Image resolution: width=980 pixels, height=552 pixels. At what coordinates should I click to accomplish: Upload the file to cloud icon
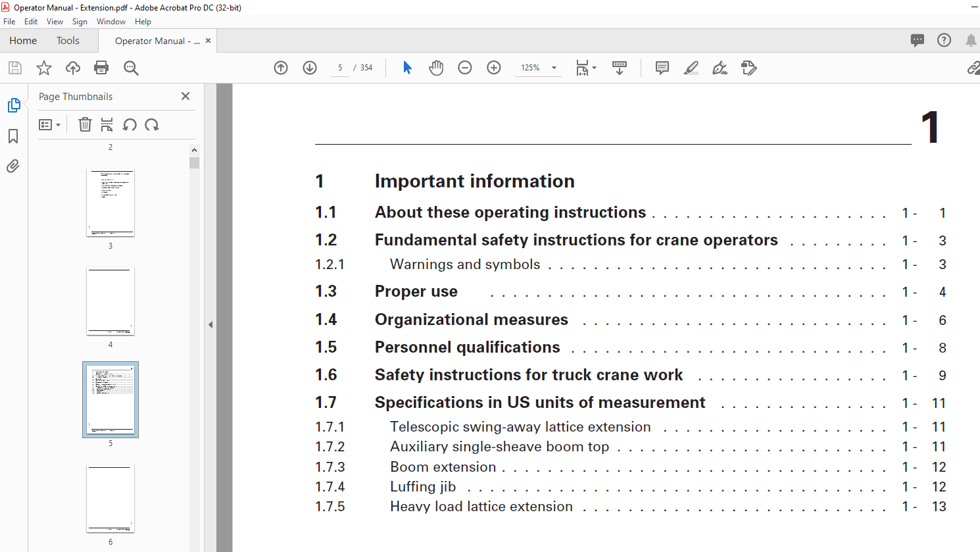pos(73,68)
